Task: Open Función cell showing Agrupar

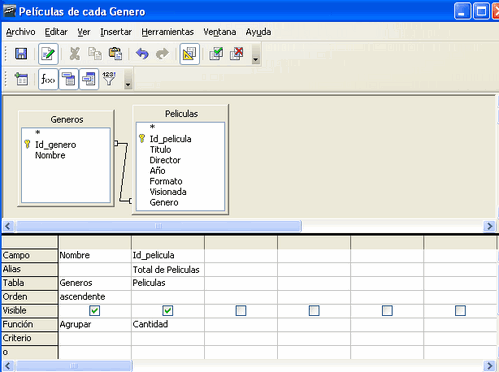Action: pyautogui.click(x=95, y=324)
